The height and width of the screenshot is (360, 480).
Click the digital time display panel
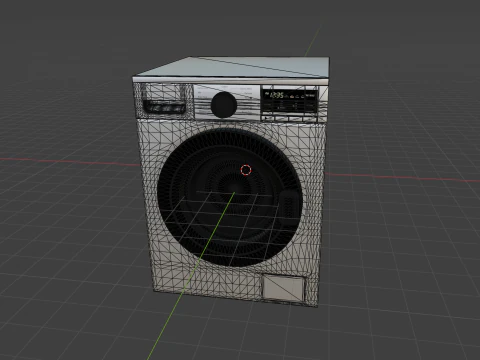coord(289,100)
